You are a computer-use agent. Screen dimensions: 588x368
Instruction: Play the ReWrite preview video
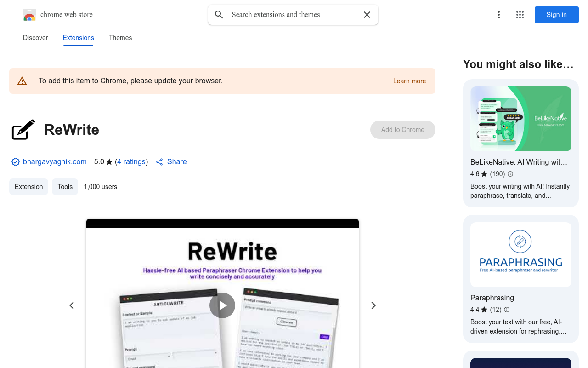[222, 305]
